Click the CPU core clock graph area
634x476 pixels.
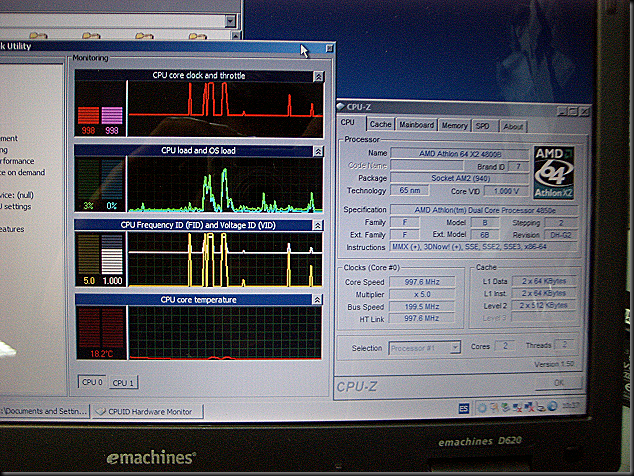click(226, 108)
